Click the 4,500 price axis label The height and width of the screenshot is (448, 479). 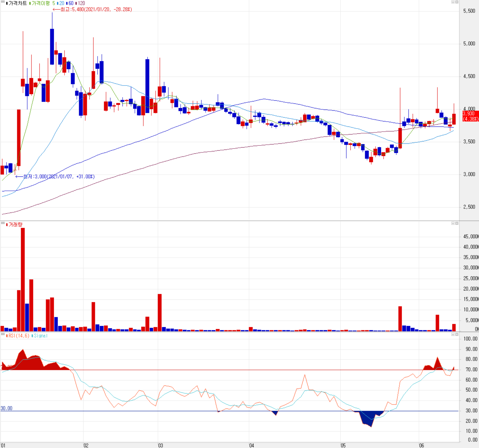coord(469,76)
